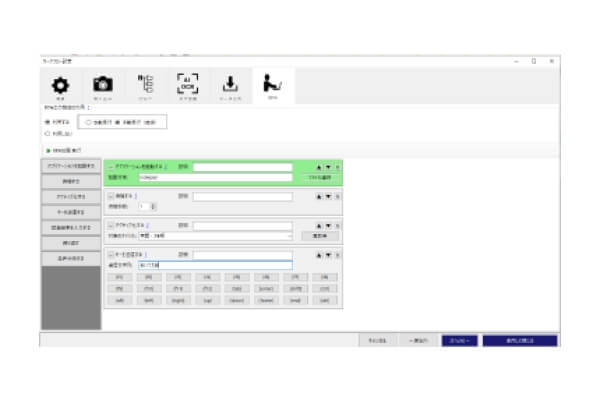Open the target window dropdown in activate step
600x400 pixels.
[x=289, y=236]
